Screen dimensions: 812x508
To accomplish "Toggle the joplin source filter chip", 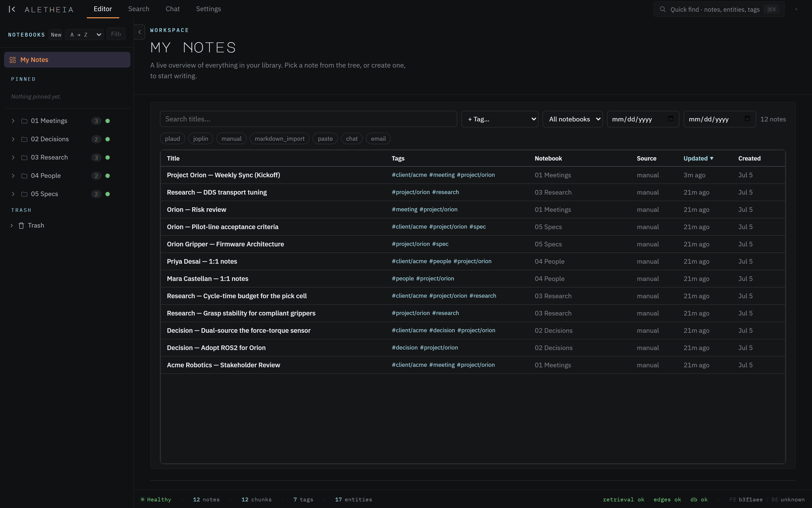I will [201, 139].
